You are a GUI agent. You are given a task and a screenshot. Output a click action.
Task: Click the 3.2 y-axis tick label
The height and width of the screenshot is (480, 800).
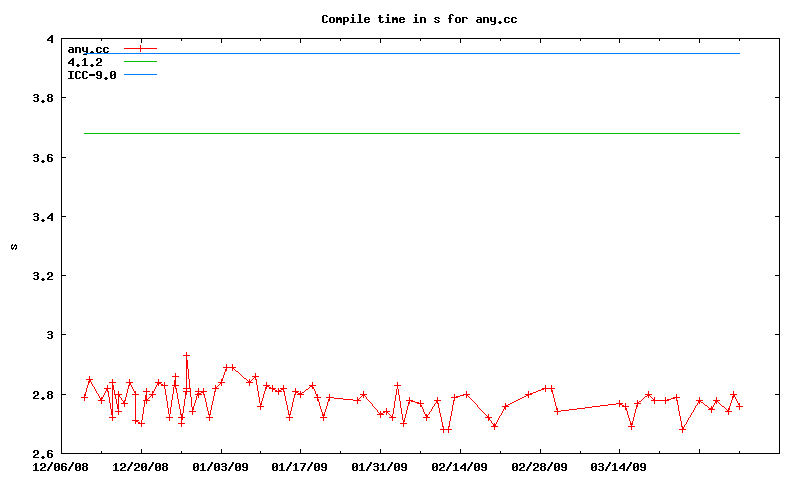[x=43, y=276]
